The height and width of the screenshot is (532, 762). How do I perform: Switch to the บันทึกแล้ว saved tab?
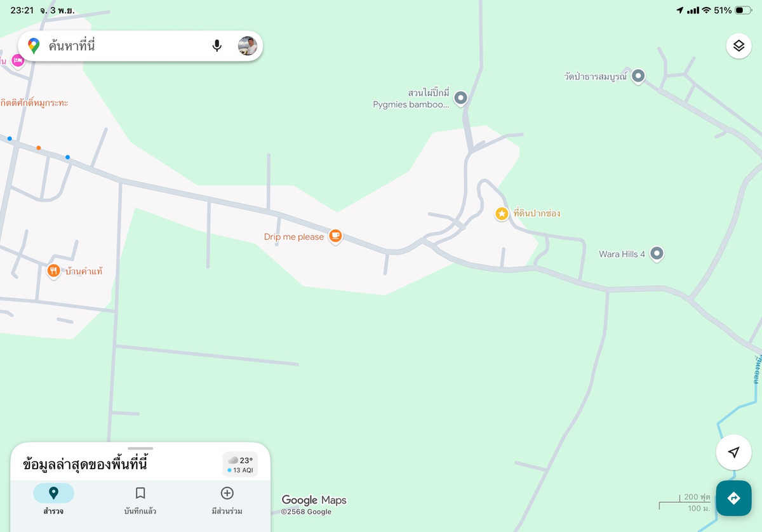(x=140, y=500)
